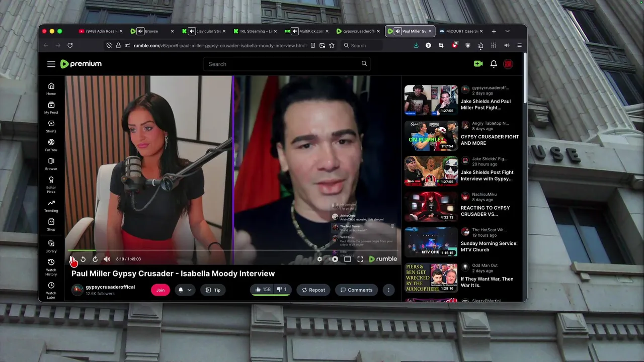
Task: Open the red user profile avatar
Action: click(508, 64)
